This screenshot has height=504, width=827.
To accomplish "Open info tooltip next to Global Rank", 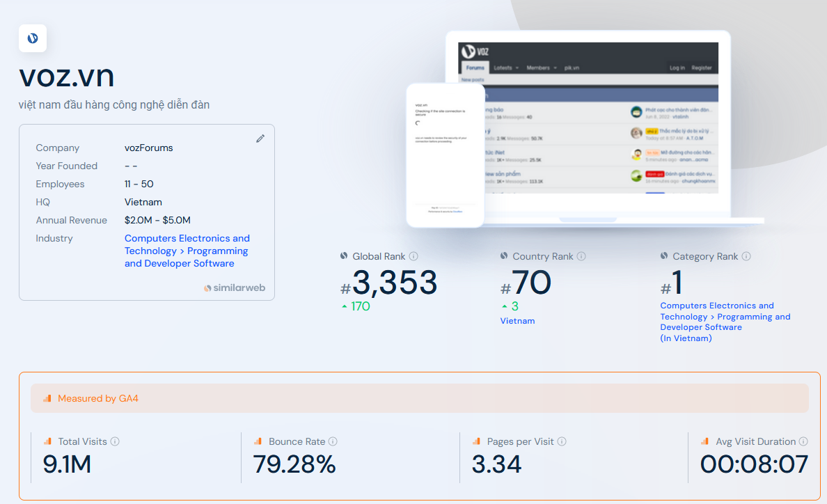I will 413,256.
